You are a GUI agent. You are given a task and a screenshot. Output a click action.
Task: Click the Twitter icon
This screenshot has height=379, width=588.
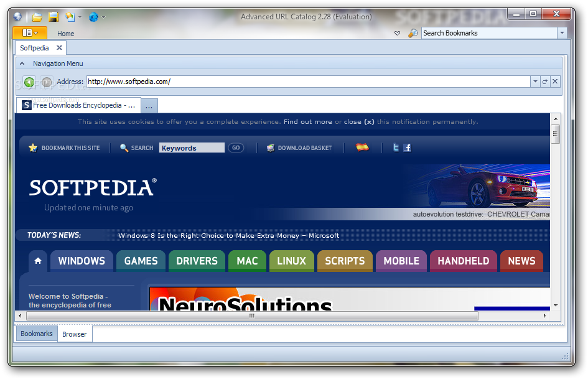coord(396,147)
